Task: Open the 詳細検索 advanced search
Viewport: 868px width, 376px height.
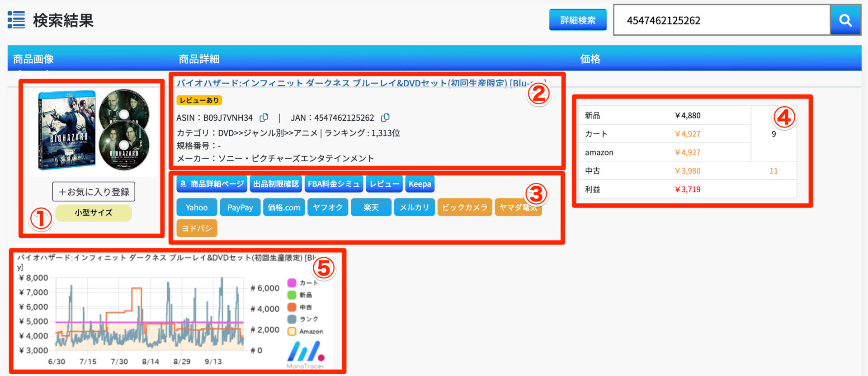Action: click(x=578, y=20)
